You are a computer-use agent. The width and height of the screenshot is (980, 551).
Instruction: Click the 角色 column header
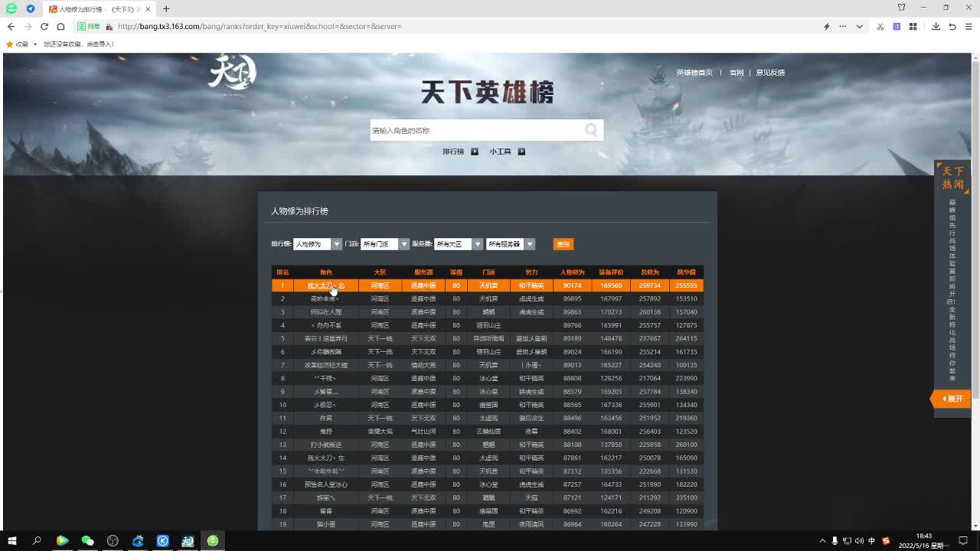326,272
